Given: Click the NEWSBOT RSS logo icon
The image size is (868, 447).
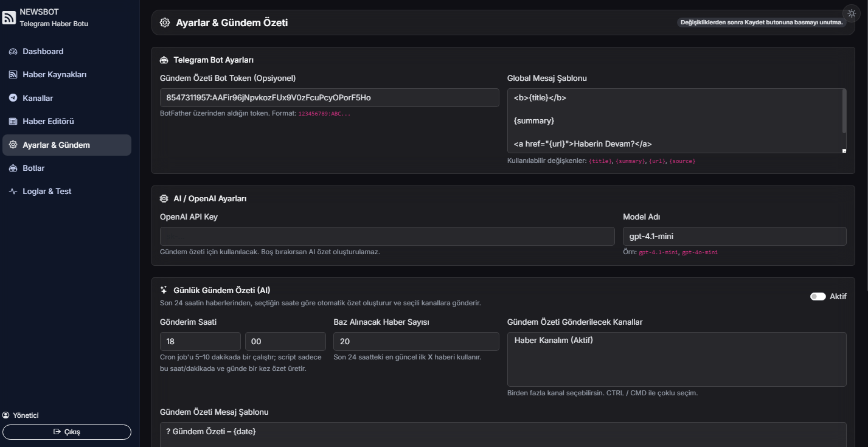Looking at the screenshot, I should coord(9,18).
